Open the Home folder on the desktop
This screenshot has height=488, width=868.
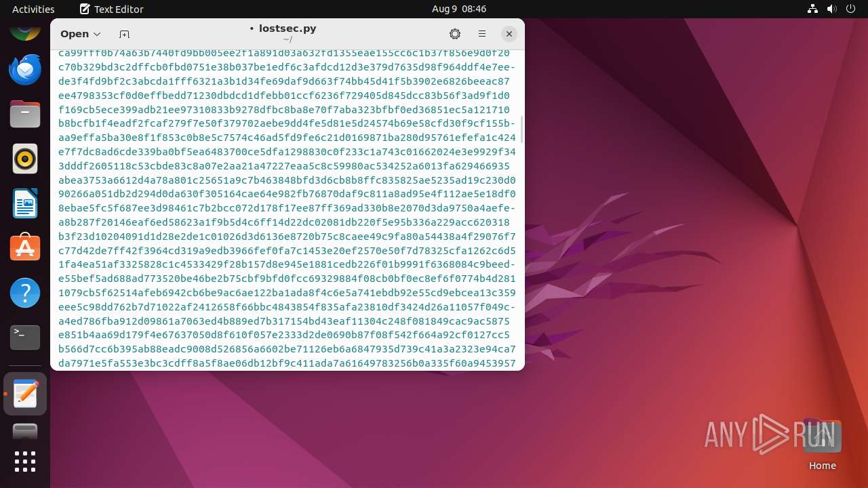click(822, 445)
